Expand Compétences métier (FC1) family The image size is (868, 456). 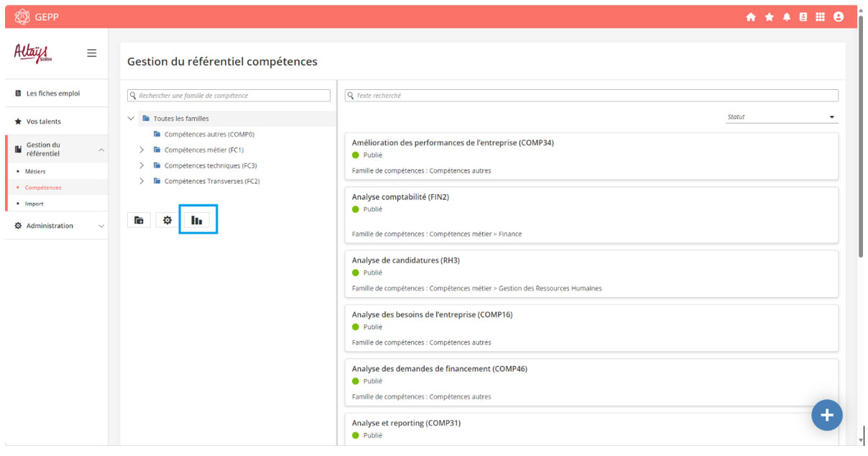click(x=142, y=150)
